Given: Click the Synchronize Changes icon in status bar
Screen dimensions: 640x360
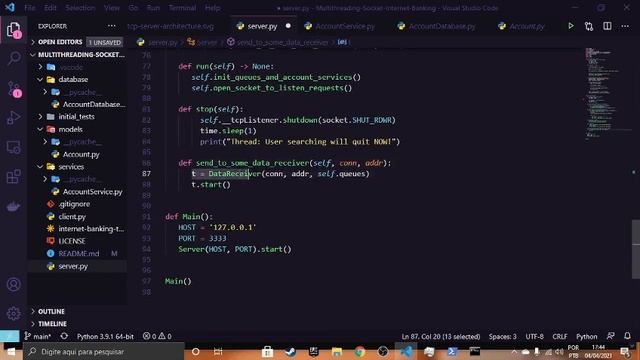Looking at the screenshot, I should 64,336.
